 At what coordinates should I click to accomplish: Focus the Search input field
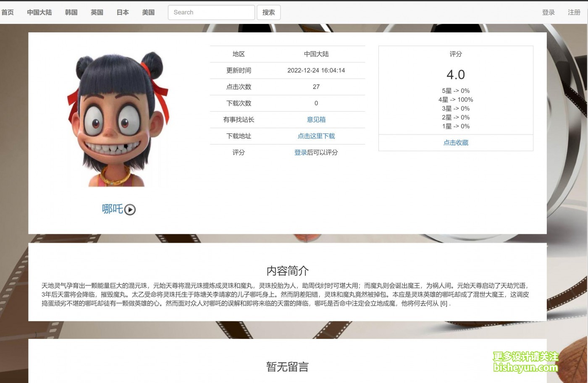pos(211,12)
